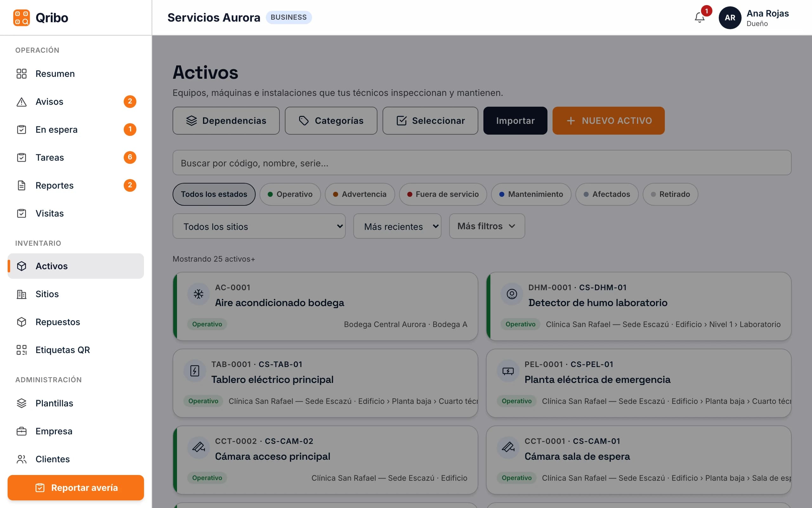Click the Resumen grid icon in sidebar
The image size is (812, 508).
point(22,74)
